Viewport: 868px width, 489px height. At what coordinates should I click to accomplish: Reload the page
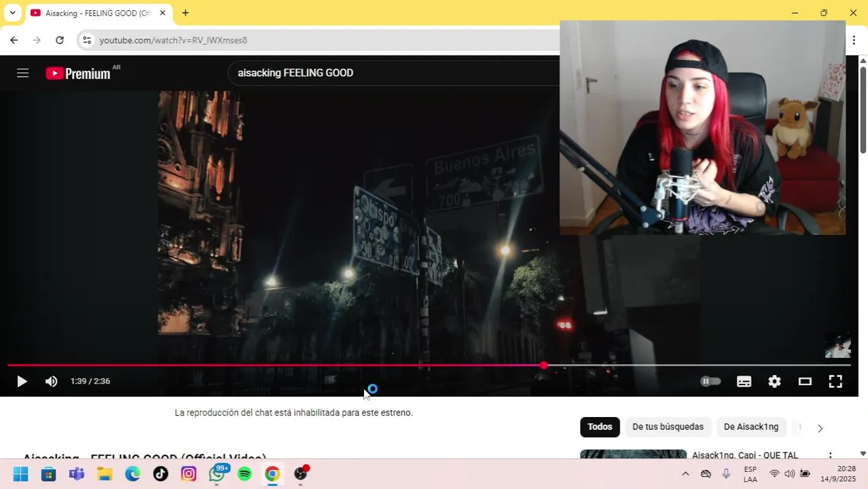pyautogui.click(x=60, y=40)
